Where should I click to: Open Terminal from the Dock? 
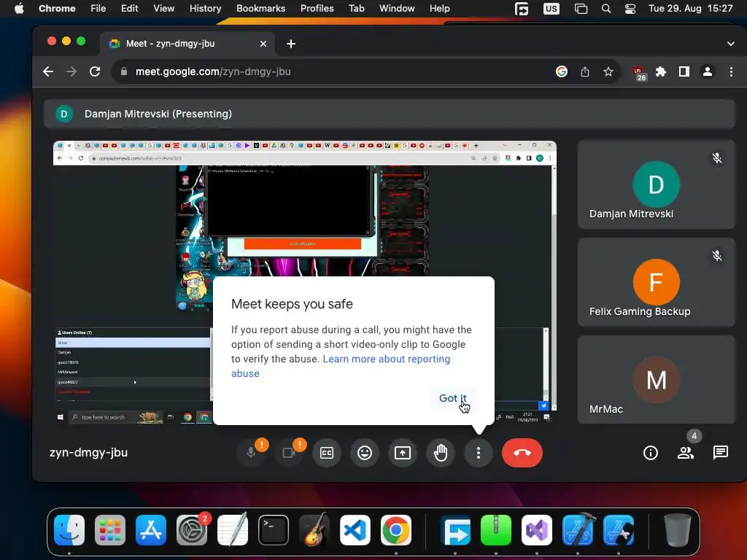[x=274, y=529]
